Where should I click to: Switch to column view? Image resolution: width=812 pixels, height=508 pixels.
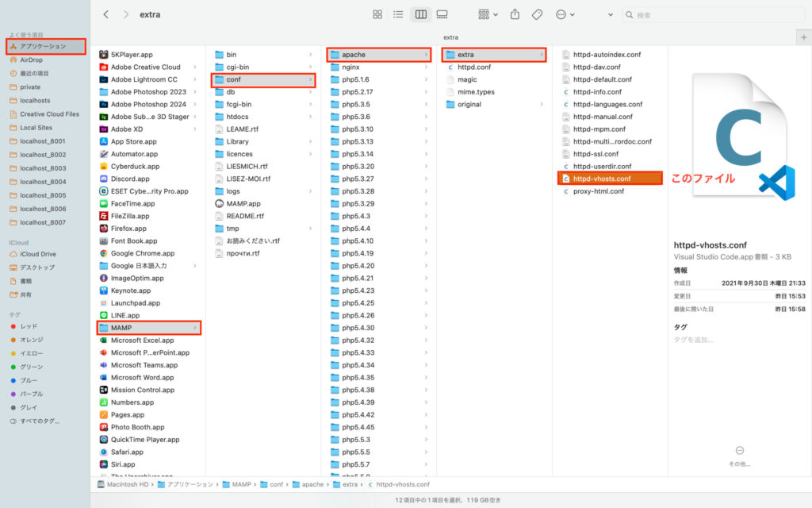(421, 14)
